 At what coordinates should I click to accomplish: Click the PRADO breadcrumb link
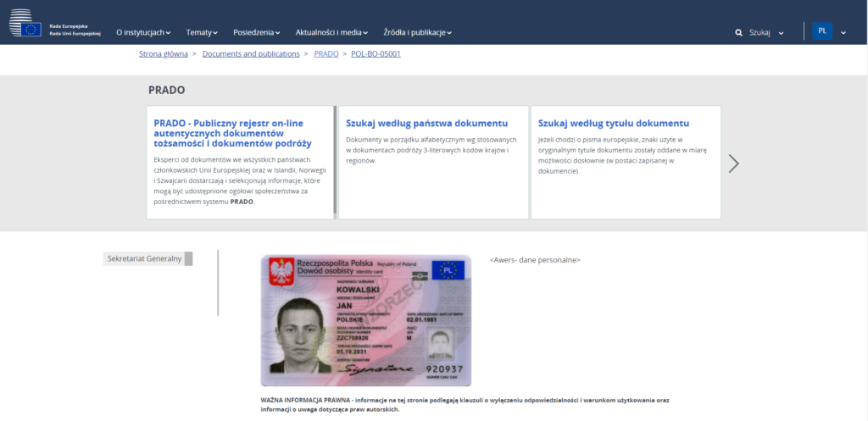[325, 53]
